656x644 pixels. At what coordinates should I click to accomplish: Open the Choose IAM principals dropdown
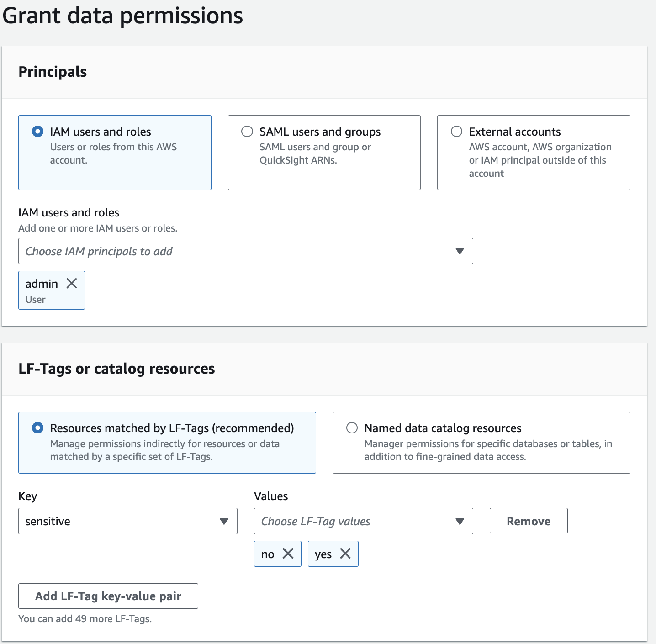click(x=238, y=251)
